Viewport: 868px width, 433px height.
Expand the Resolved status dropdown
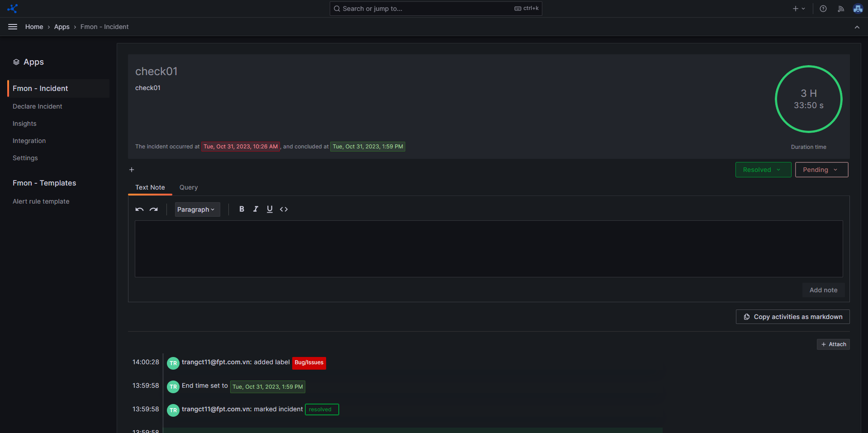[x=763, y=170]
